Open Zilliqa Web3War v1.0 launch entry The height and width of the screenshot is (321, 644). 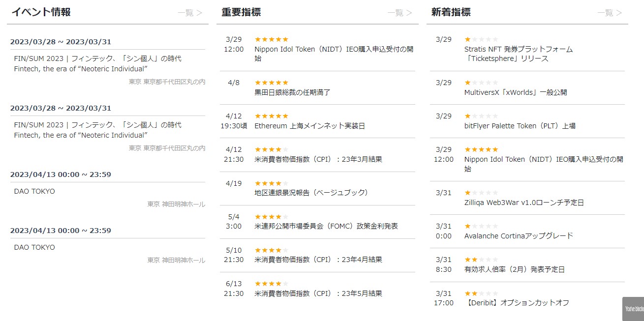524,203
